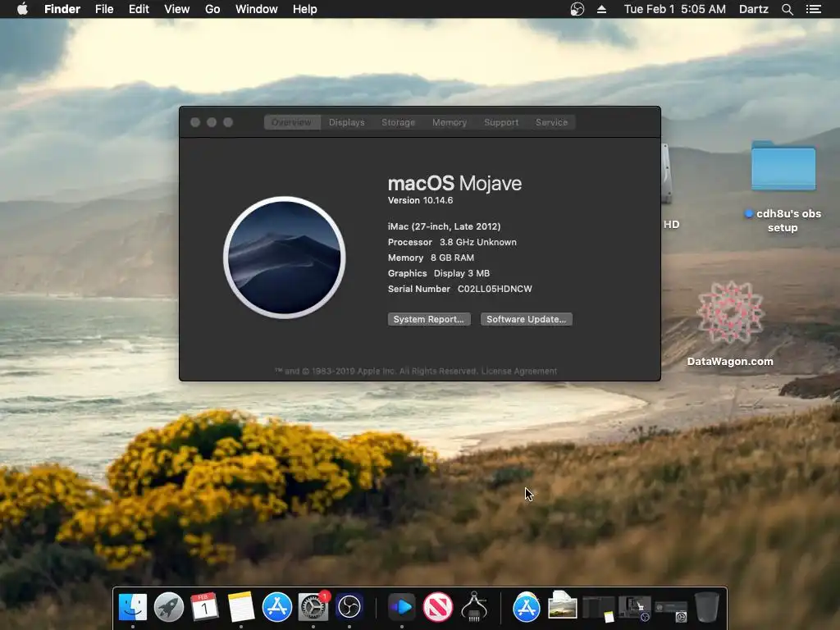The width and height of the screenshot is (840, 630).
Task: Switch to the Support tab
Action: 501,122
